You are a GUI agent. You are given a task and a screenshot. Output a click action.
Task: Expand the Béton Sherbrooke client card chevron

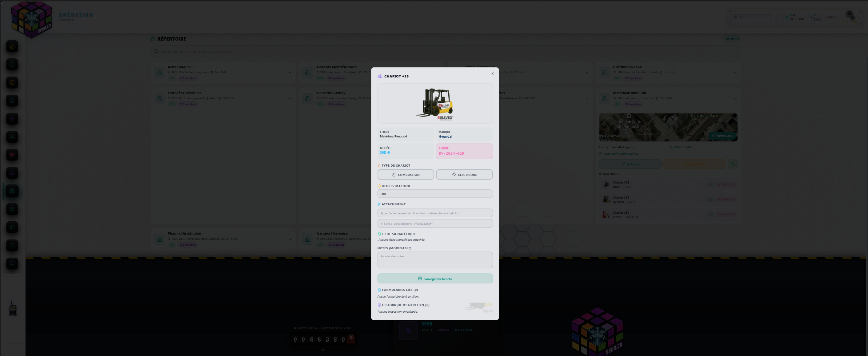587,73
